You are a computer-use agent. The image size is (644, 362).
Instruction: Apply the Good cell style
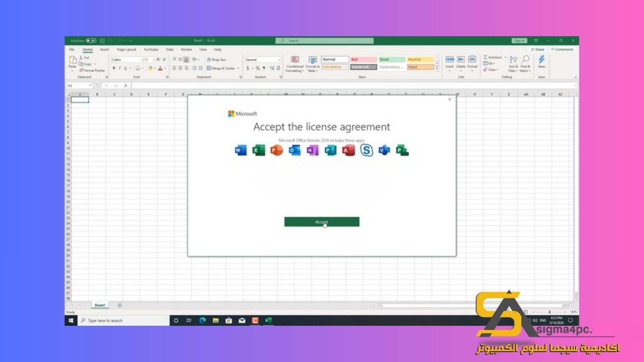[392, 59]
